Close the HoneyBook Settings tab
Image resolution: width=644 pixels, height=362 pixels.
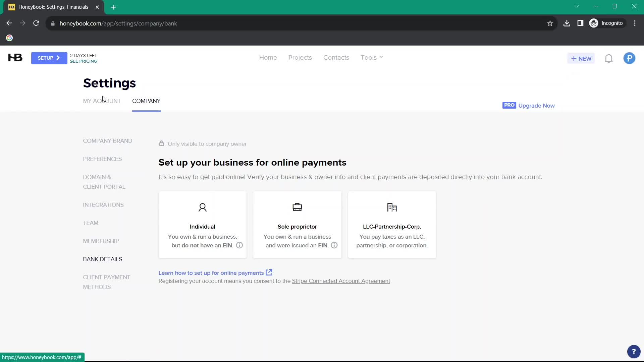[97, 7]
